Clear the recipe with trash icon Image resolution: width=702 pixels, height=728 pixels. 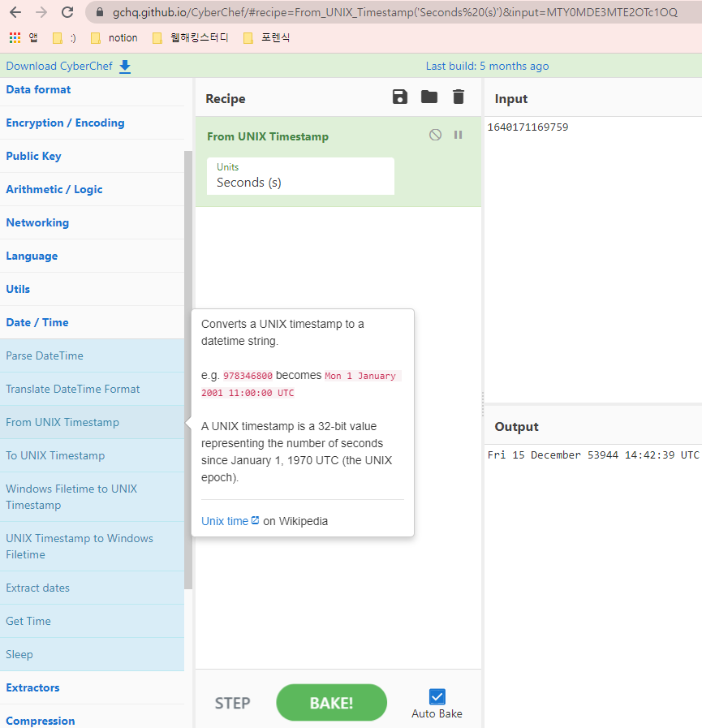pyautogui.click(x=459, y=97)
